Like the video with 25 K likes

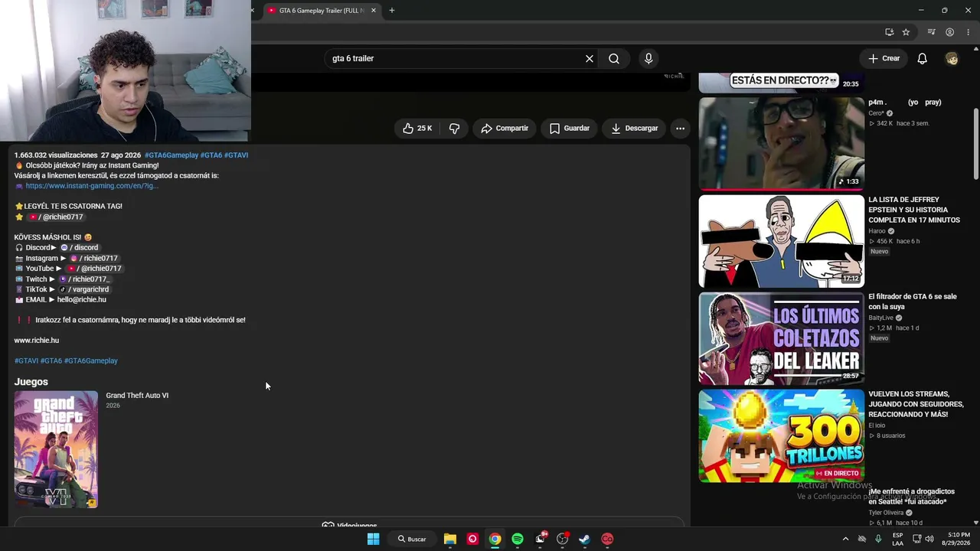[x=417, y=129]
